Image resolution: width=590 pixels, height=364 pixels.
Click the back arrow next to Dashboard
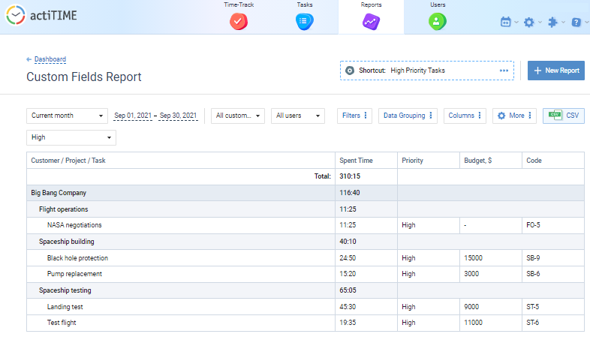coord(29,59)
